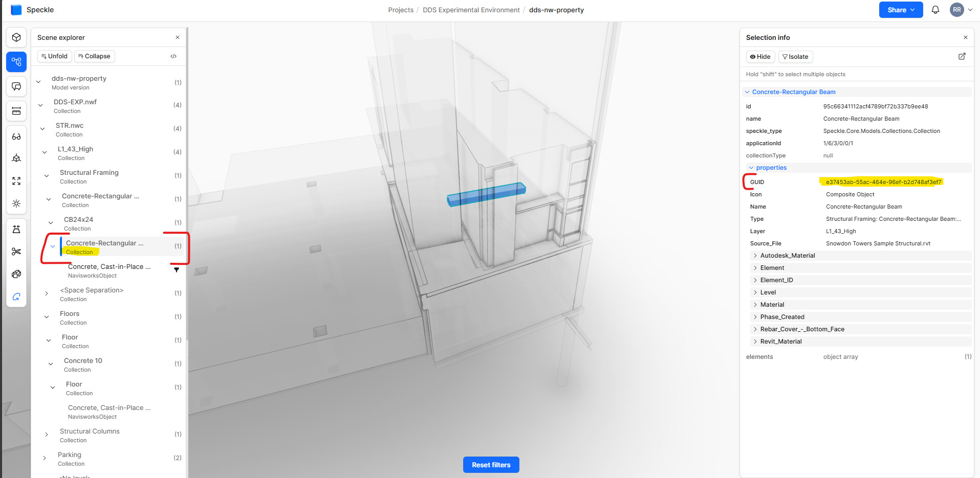Open selection in new window icon
Viewport: 980px width, 478px height.
click(x=962, y=56)
